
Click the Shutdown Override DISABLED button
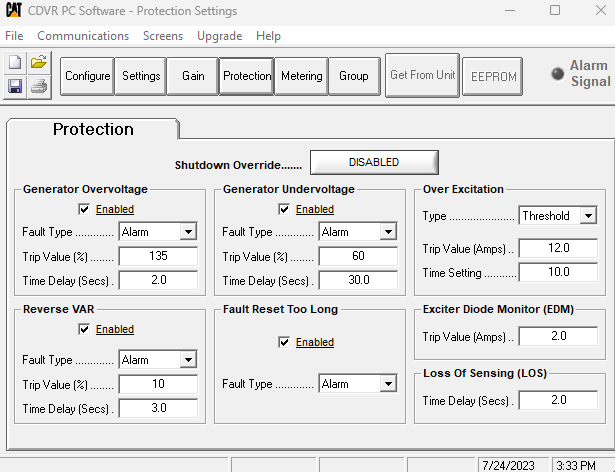[x=374, y=162]
